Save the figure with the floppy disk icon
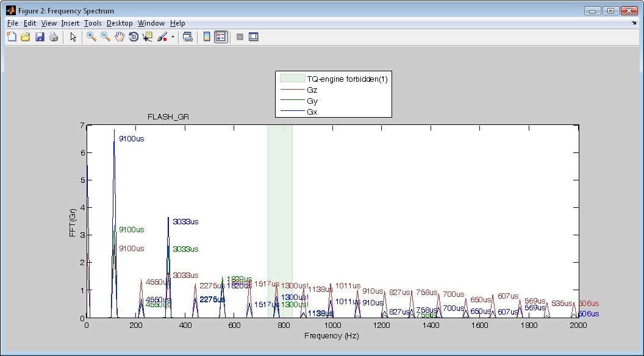Viewport: 644px width, 356px height. tap(40, 37)
